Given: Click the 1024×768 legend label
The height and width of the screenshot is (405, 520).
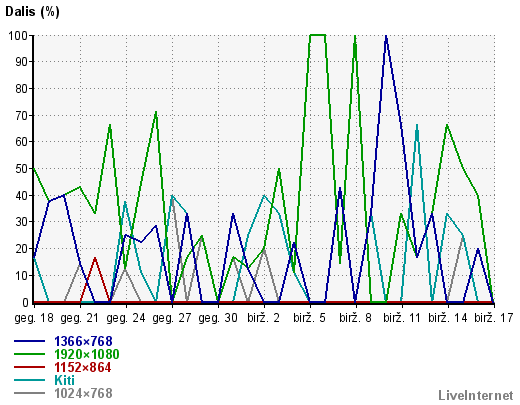Looking at the screenshot, I should (83, 393).
